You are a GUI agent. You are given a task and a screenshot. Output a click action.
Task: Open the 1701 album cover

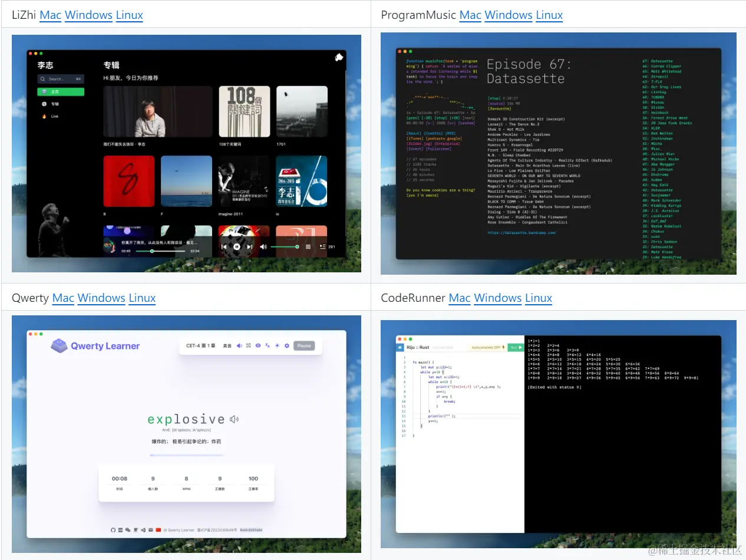(302, 112)
